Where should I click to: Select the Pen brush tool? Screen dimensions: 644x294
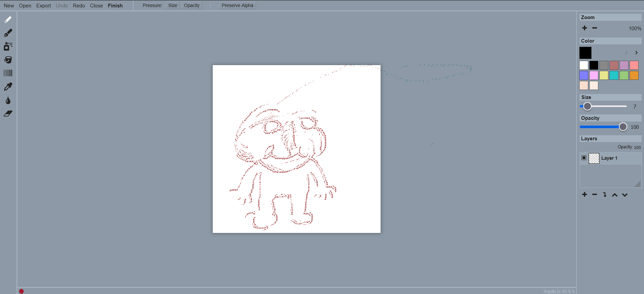point(8,33)
